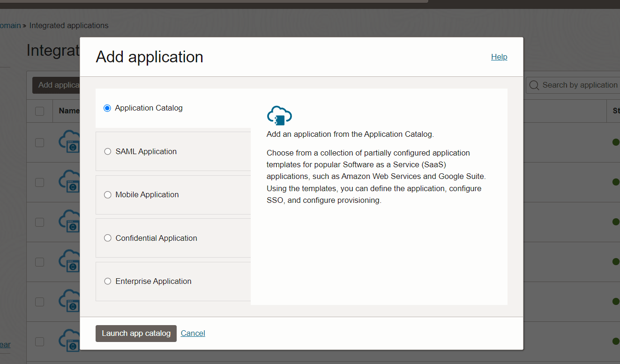This screenshot has width=620, height=364.
Task: Click the third row's cloud application icon
Action: click(70, 222)
